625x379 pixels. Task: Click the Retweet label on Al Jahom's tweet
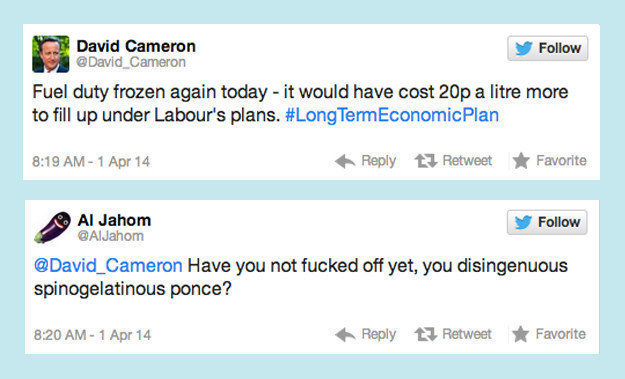coord(467,334)
